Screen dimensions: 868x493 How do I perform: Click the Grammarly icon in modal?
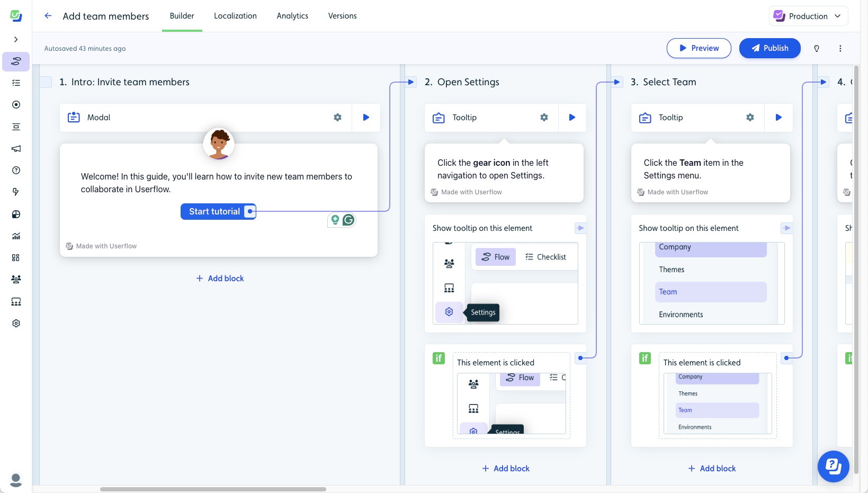coord(348,220)
